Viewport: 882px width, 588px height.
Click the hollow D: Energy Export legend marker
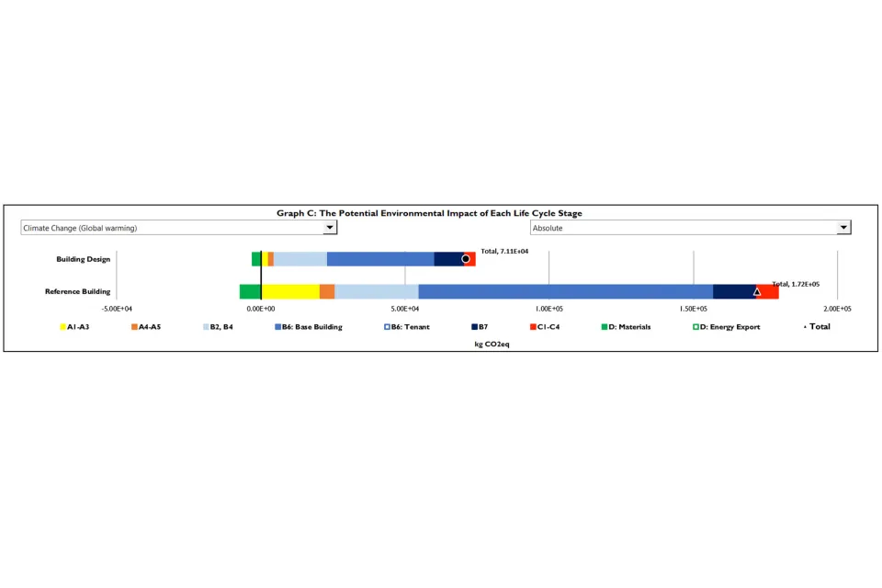(695, 327)
